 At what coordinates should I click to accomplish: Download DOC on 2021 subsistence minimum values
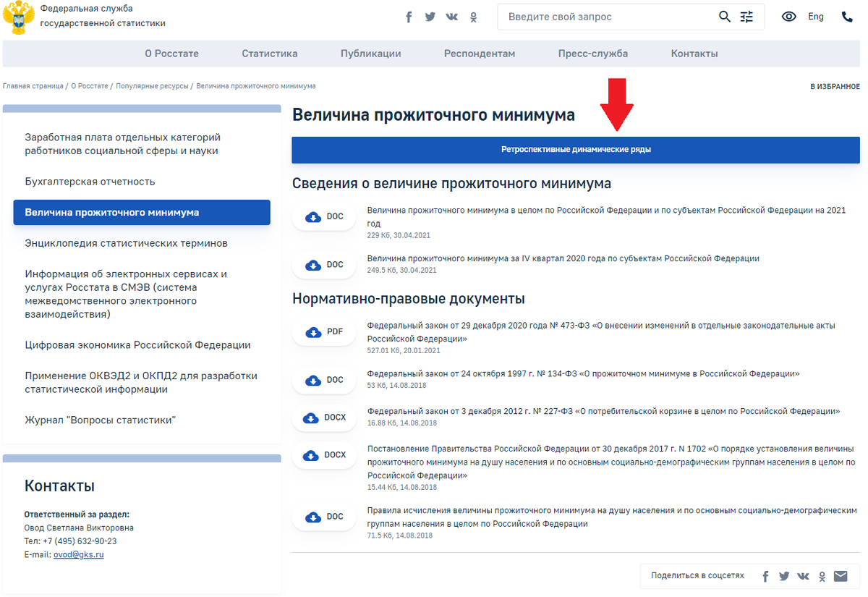pyautogui.click(x=324, y=216)
